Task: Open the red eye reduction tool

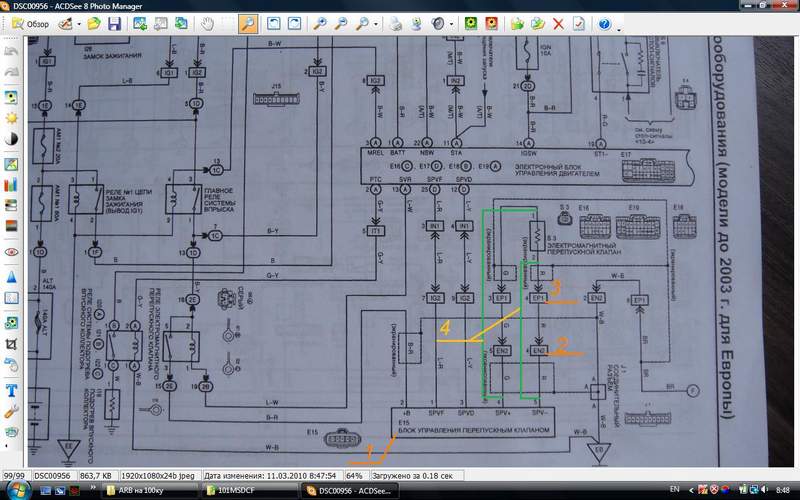Action: coord(11,252)
